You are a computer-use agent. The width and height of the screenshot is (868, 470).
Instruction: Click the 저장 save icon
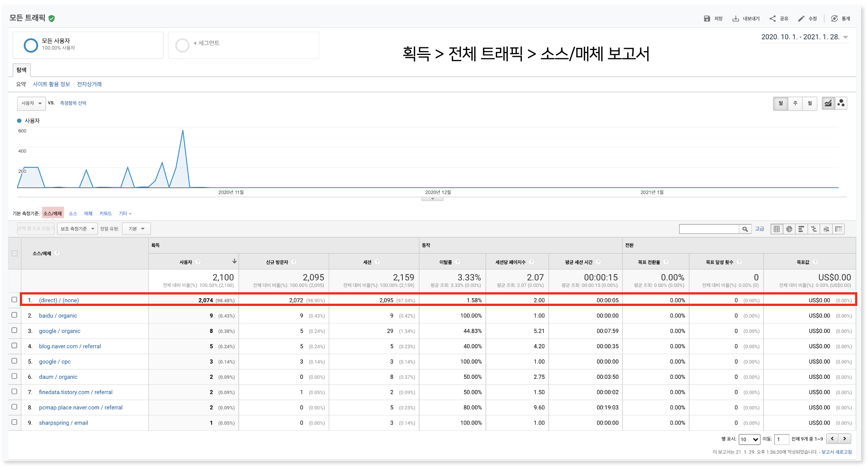[707, 19]
